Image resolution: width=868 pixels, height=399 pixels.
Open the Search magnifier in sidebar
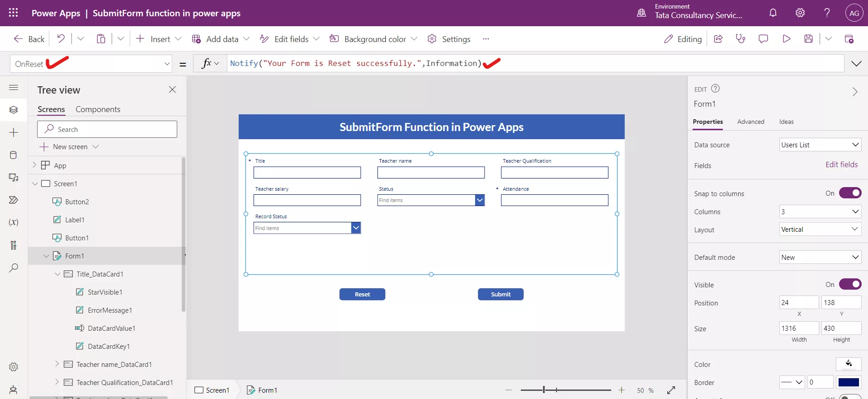click(14, 268)
